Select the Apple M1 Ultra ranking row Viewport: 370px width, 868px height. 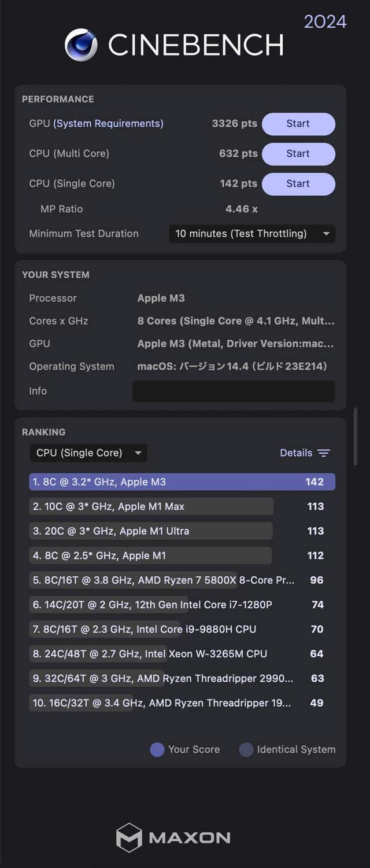(x=182, y=531)
